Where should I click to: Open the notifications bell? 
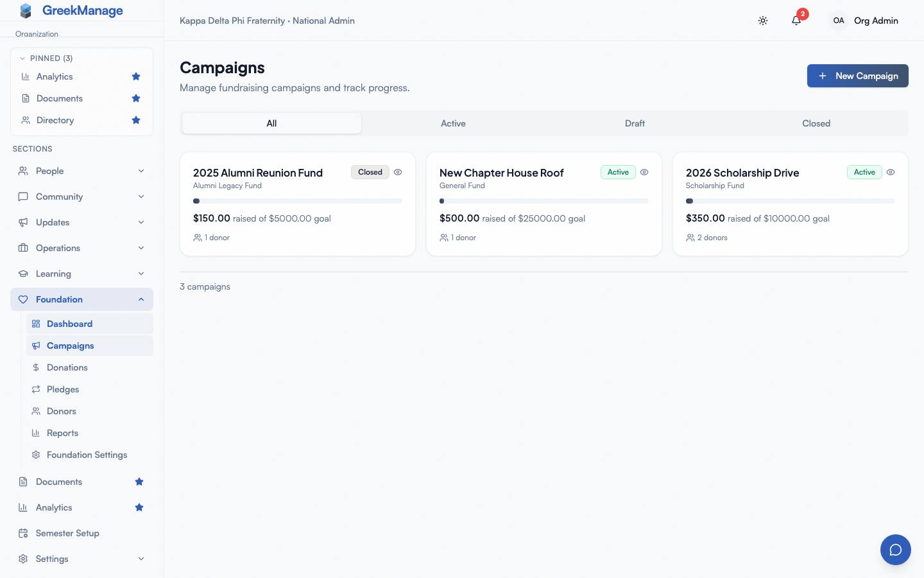(x=796, y=21)
